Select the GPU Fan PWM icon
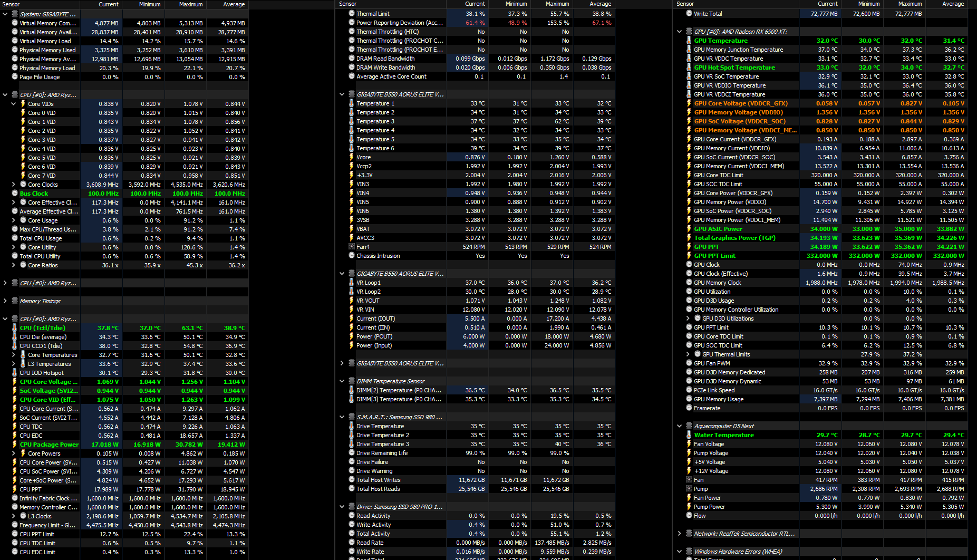The width and height of the screenshot is (977, 560). click(x=689, y=363)
